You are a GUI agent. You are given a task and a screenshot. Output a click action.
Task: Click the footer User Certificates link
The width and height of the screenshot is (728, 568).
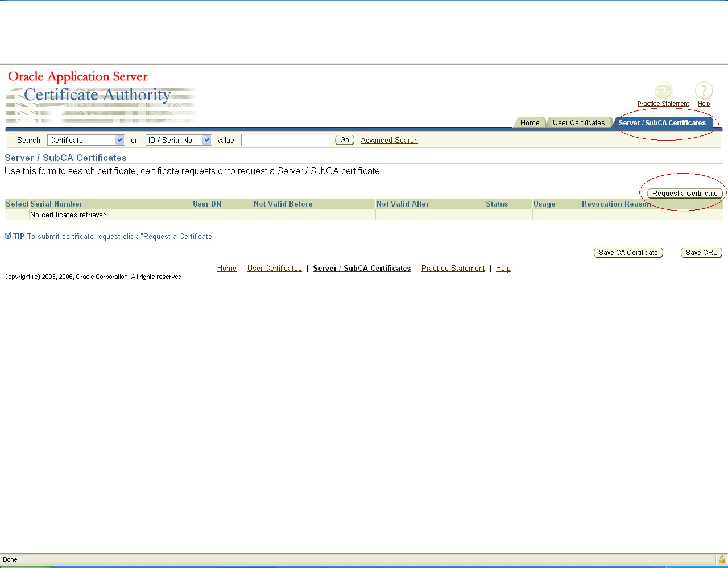click(x=275, y=269)
